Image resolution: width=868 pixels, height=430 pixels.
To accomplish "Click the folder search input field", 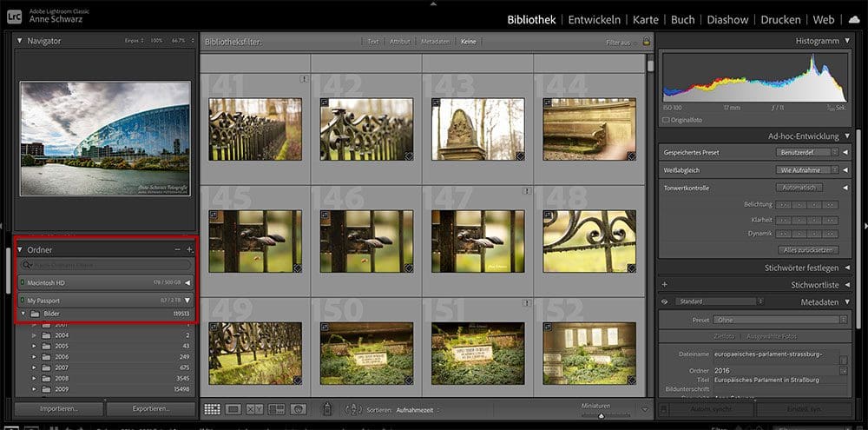I will 105,266.
